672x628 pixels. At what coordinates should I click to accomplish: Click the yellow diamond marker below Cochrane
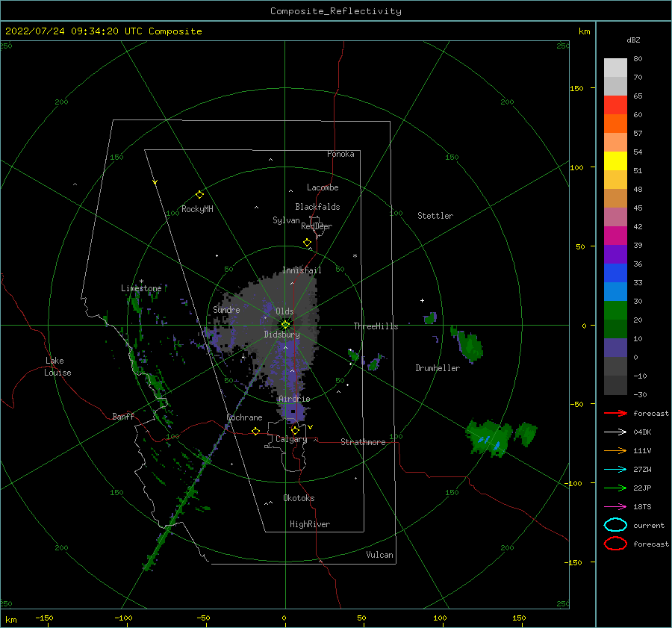[x=255, y=432]
